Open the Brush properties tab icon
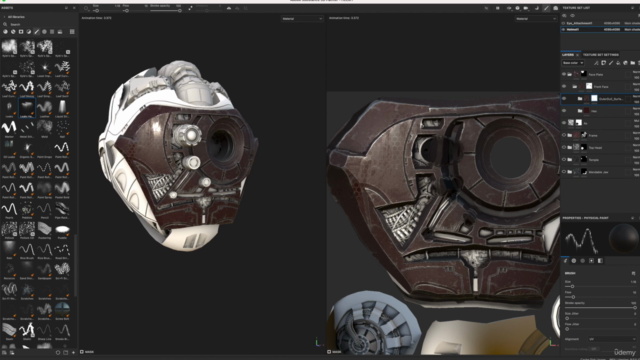Screen dimensions: 640x360 (565, 260)
